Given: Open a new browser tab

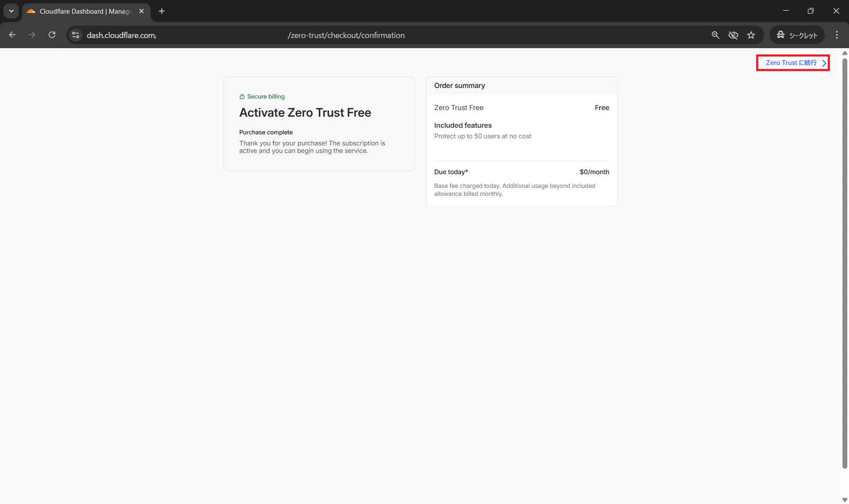Looking at the screenshot, I should [162, 11].
